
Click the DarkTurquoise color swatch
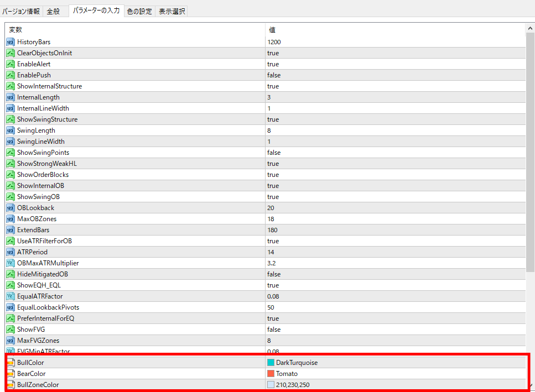coord(271,363)
